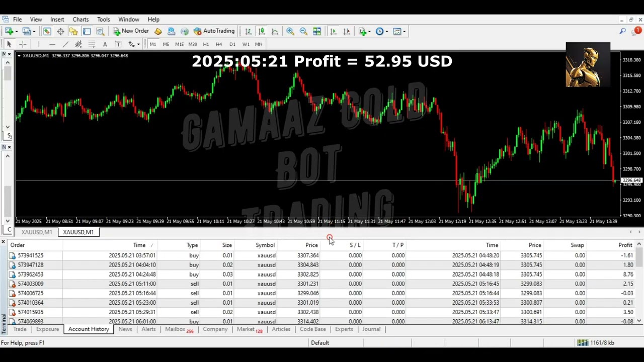644x362 pixels.
Task: Sort history by Swap column header
Action: click(577, 245)
